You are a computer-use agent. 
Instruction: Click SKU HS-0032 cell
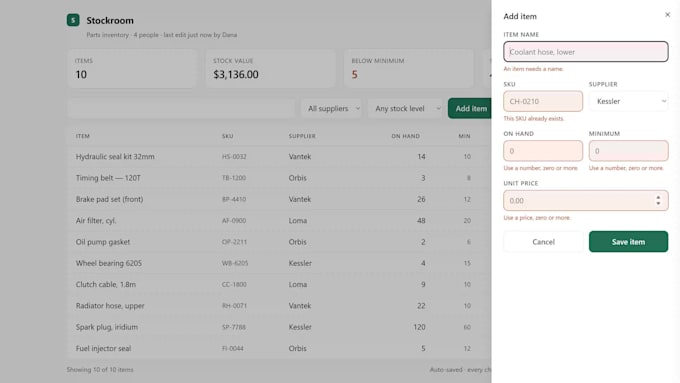click(234, 157)
